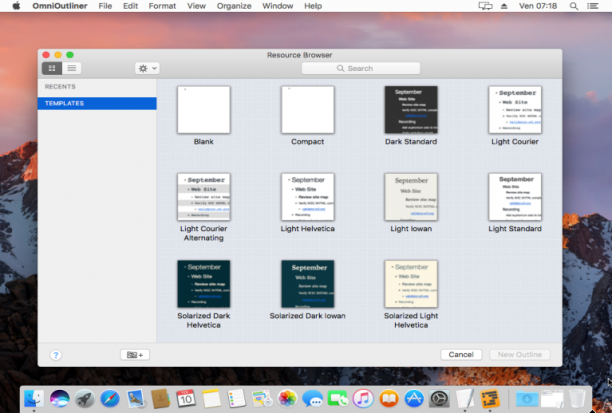Open the File menu
612x413 pixels.
point(105,6)
